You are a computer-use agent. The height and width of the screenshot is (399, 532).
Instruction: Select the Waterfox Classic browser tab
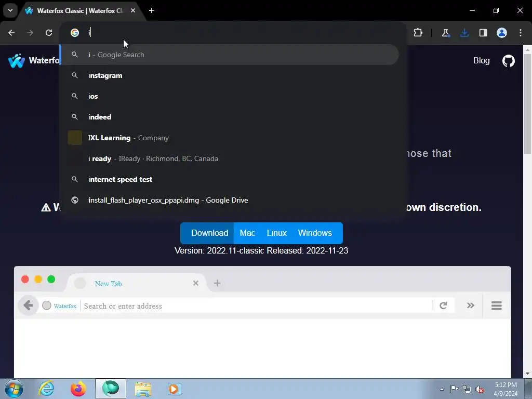coord(81,10)
